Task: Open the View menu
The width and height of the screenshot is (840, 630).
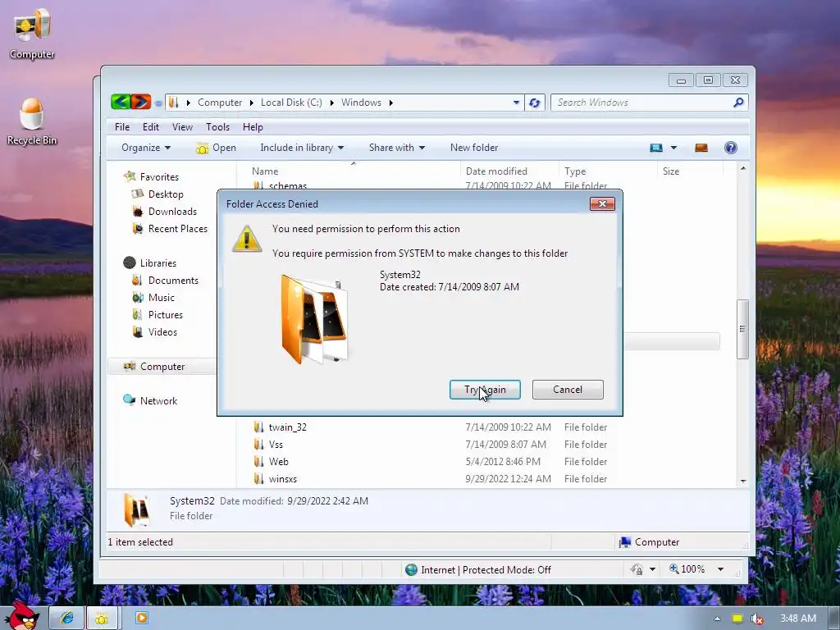Action: coord(182,127)
